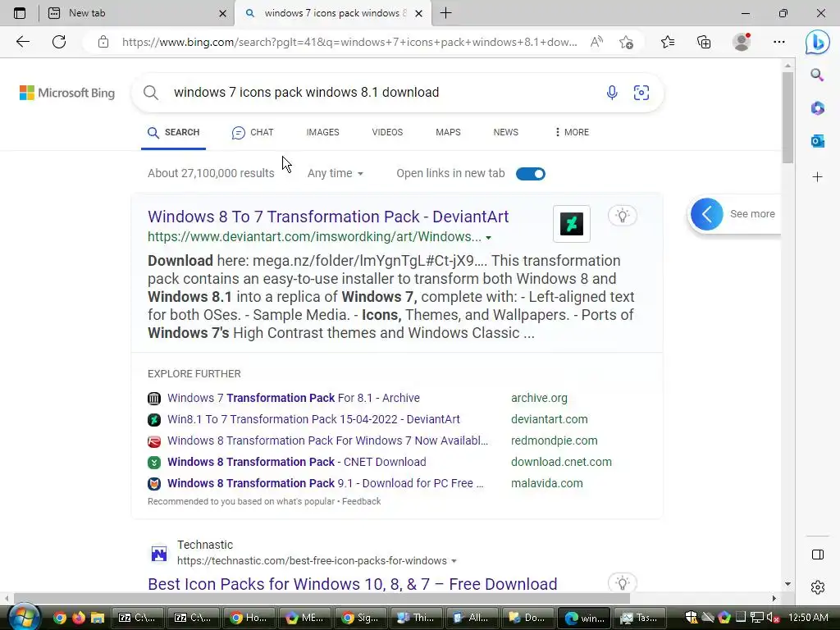
Task: Open the Collections icon
Action: coord(704,42)
